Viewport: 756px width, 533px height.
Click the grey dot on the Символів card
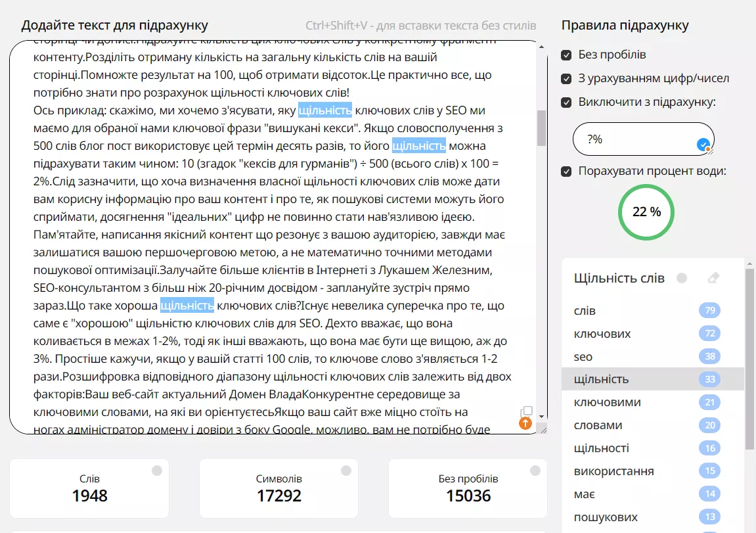(x=345, y=471)
